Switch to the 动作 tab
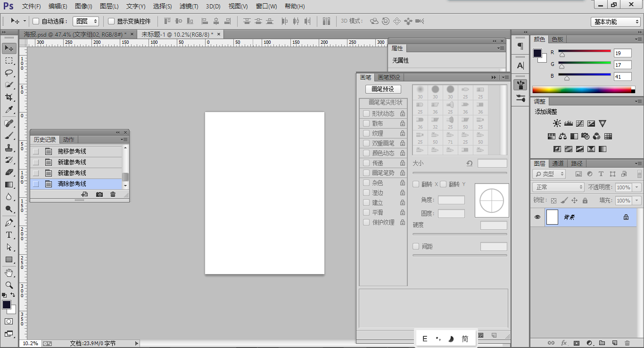Image resolution: width=644 pixels, height=348 pixels. click(x=69, y=139)
